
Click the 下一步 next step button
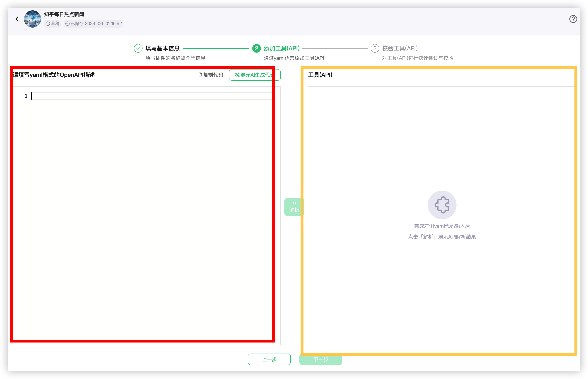click(x=320, y=359)
